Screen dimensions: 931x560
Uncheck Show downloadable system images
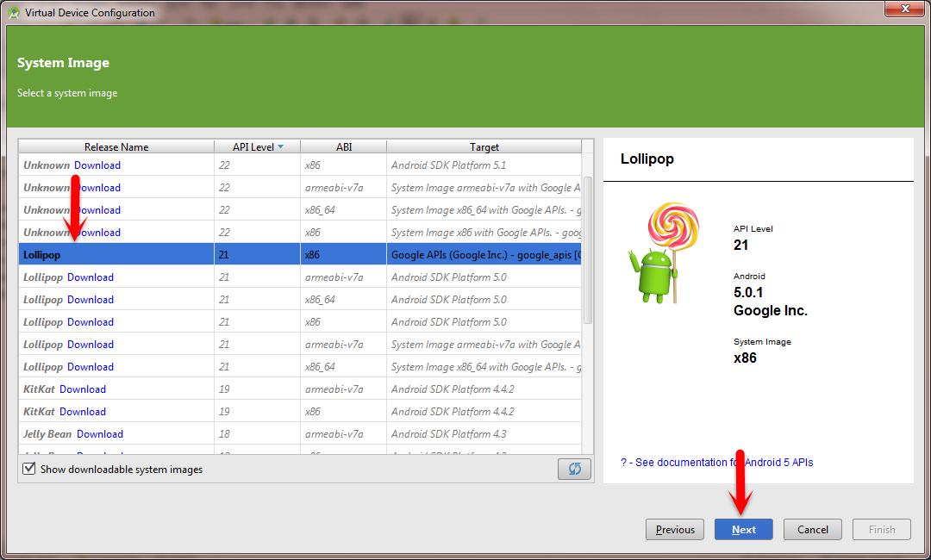[28, 469]
